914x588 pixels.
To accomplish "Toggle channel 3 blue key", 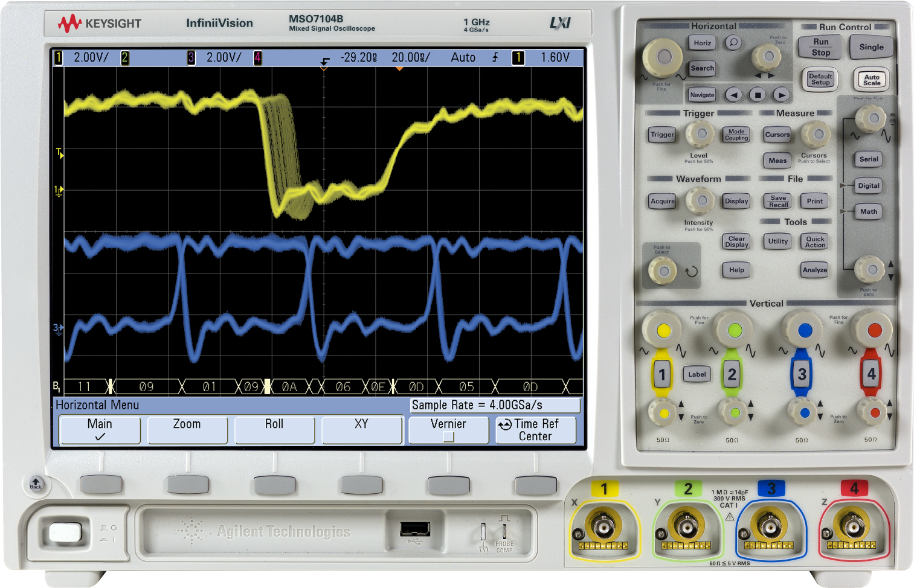I will (x=802, y=374).
